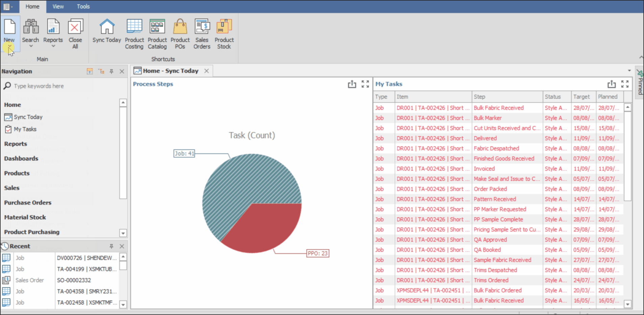Click the application menu icon
Screen dimensions: 644x315
7,6
